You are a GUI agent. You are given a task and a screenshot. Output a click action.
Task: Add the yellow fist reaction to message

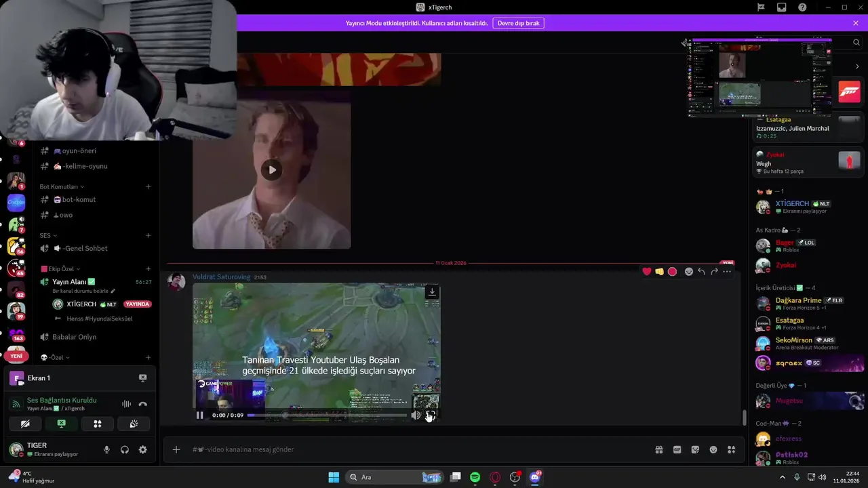[659, 272]
